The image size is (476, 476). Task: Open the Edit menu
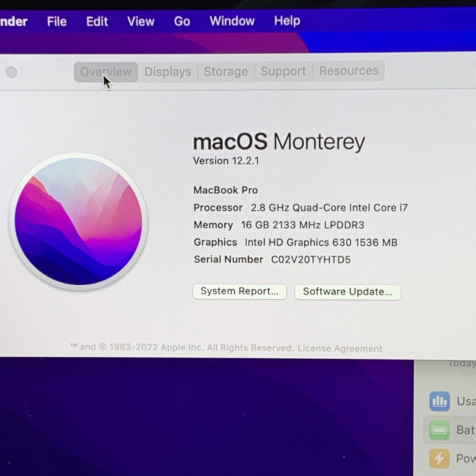point(97,22)
